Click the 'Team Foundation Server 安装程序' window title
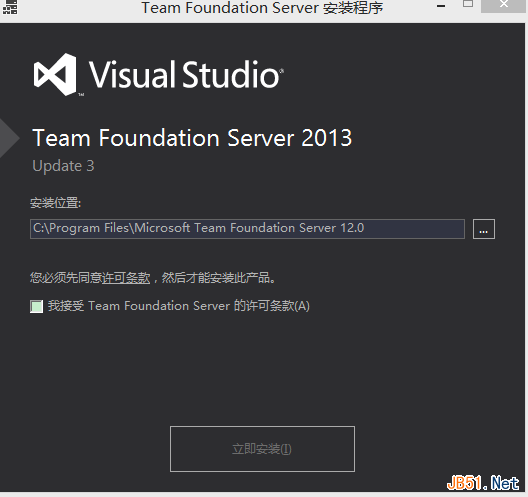 (x=262, y=7)
